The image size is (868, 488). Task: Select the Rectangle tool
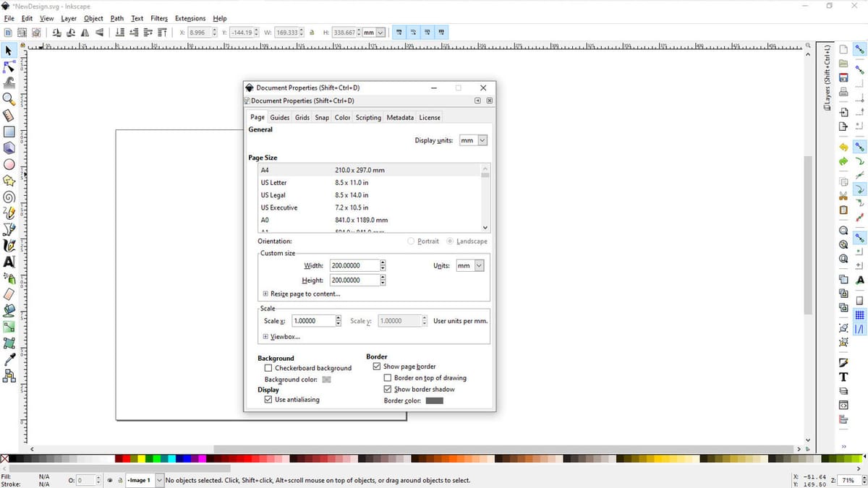click(9, 132)
